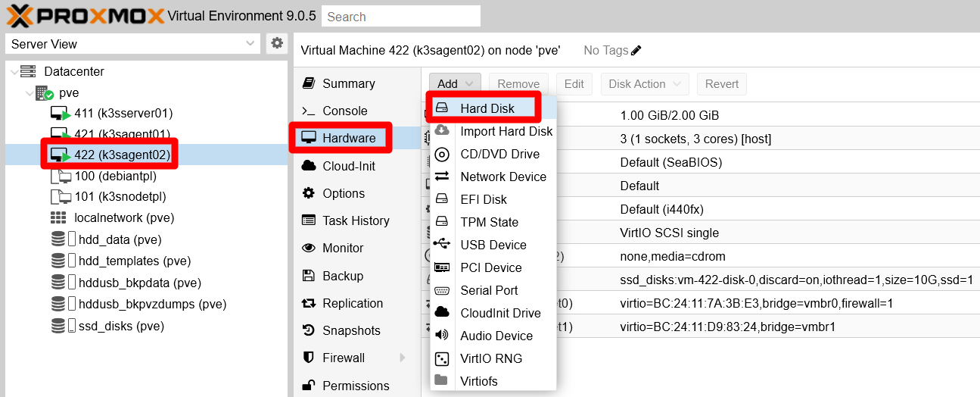This screenshot has width=980, height=397.
Task: Open the Task History tab
Action: tap(357, 220)
